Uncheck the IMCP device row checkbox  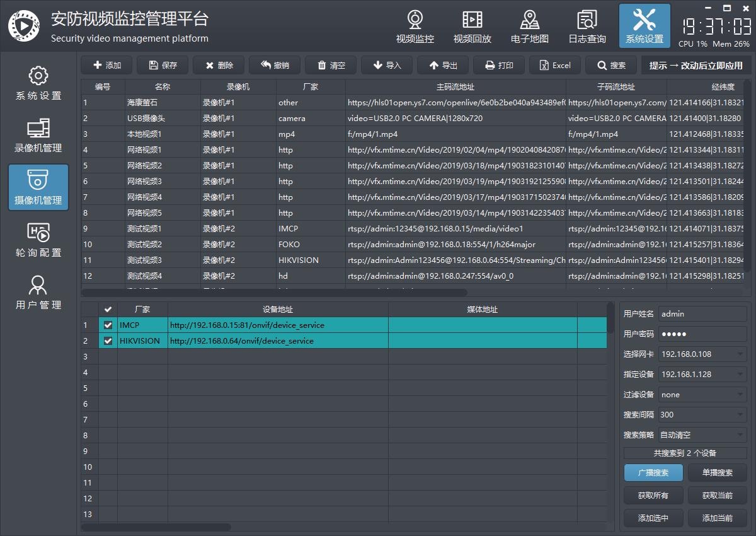pos(108,325)
